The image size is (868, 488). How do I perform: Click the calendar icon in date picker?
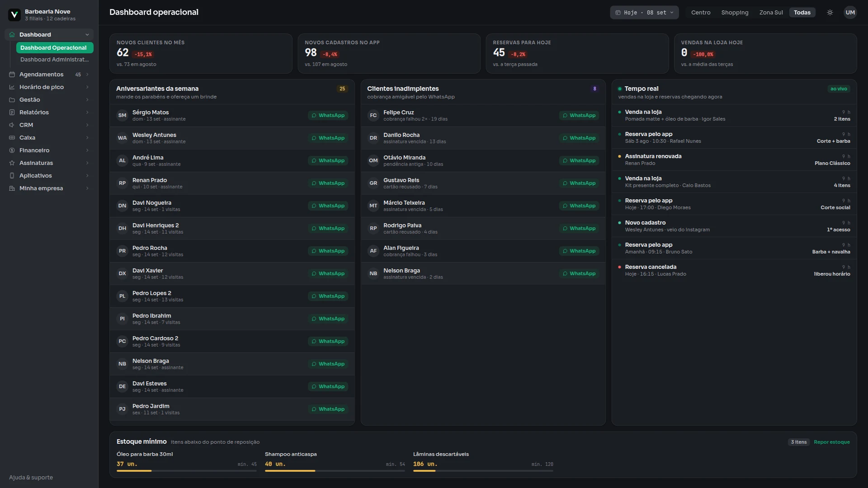[618, 13]
